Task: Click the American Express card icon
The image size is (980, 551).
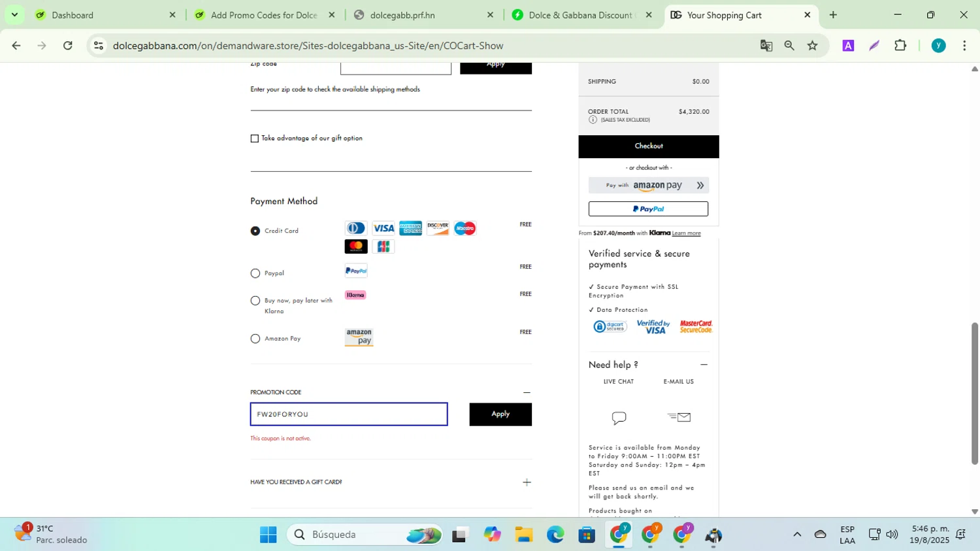Action: click(411, 228)
